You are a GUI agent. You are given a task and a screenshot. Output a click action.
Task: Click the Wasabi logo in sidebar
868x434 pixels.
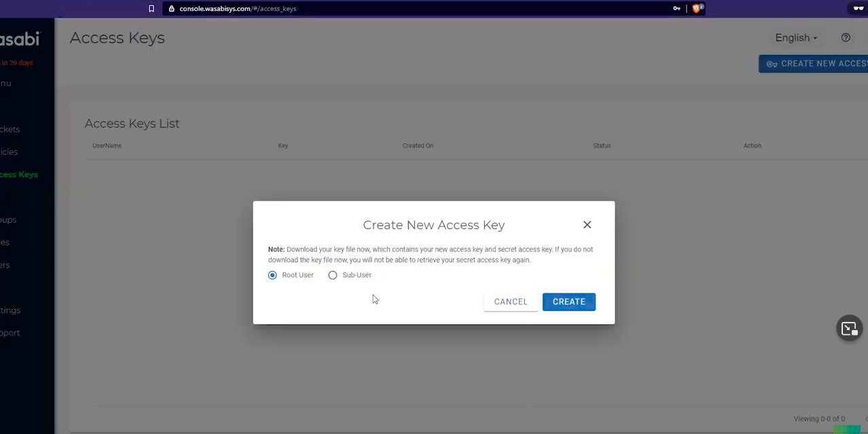click(x=20, y=39)
